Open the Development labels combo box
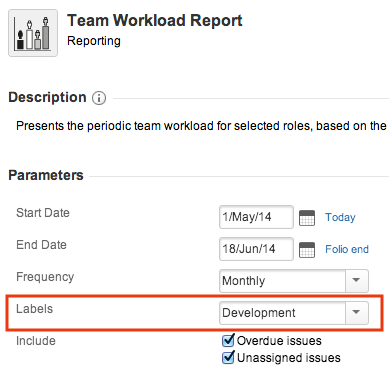The width and height of the screenshot is (389, 374). tap(294, 313)
